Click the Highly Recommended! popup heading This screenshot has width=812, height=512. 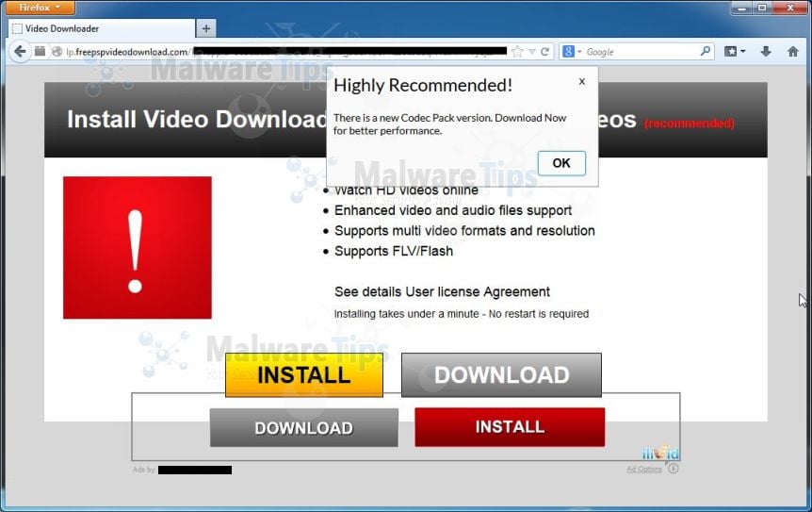423,85
